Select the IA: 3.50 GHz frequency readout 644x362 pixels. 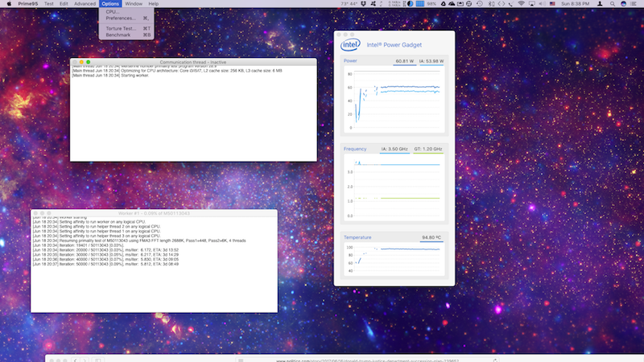click(x=394, y=149)
